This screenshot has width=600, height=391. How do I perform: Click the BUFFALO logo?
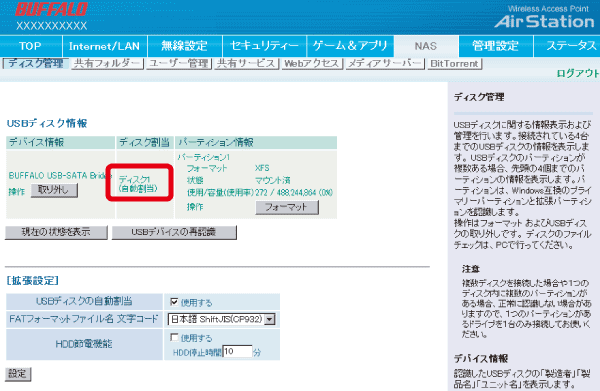[52, 10]
